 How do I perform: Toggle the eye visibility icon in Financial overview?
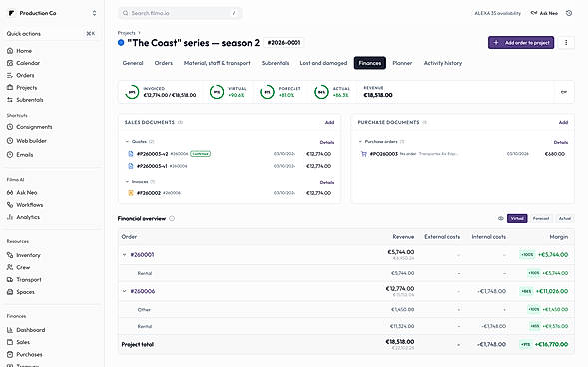coord(500,219)
